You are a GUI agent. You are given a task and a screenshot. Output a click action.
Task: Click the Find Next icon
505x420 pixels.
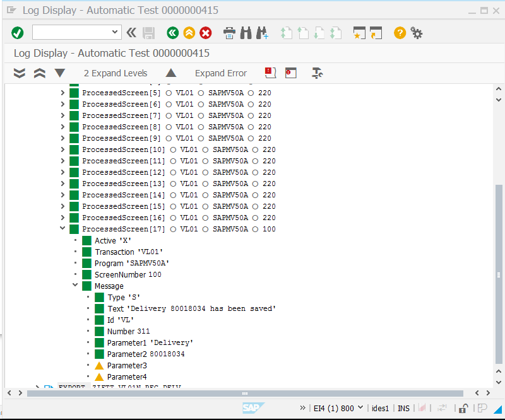pyautogui.click(x=261, y=32)
